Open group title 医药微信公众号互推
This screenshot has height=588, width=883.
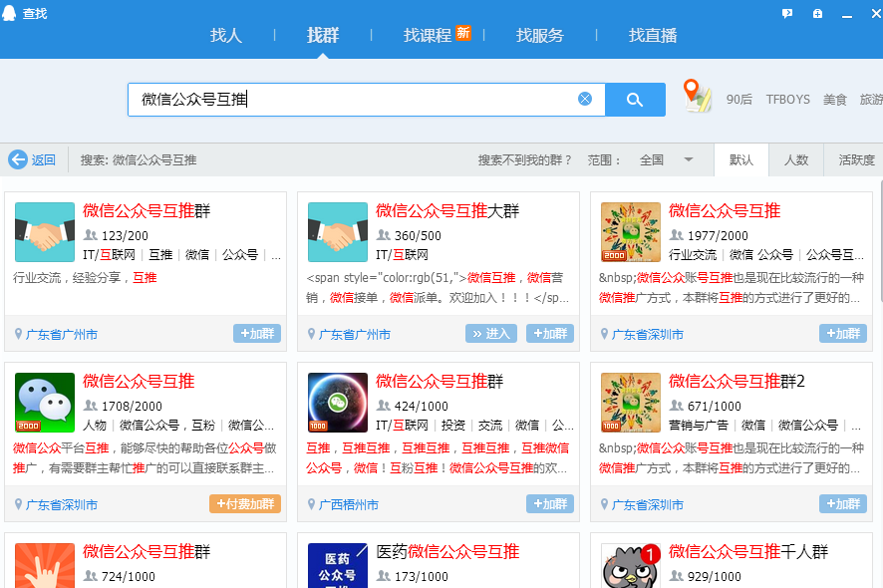(x=447, y=551)
